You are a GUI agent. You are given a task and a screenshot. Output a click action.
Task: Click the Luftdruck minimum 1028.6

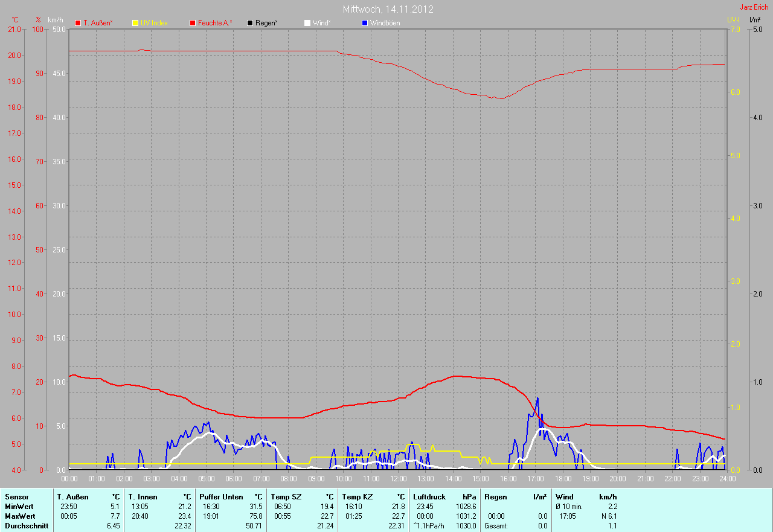point(466,507)
